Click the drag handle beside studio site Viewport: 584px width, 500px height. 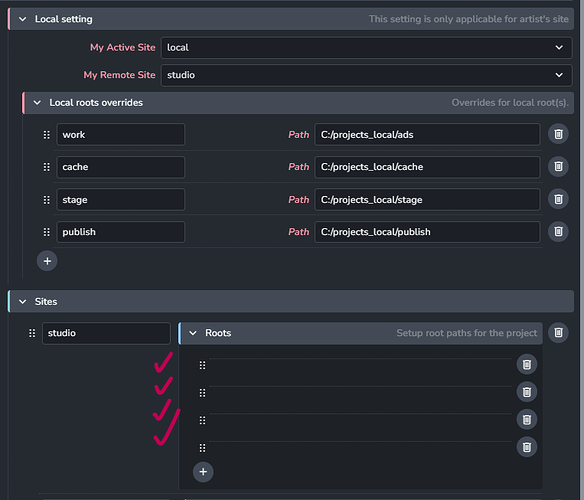point(32,333)
